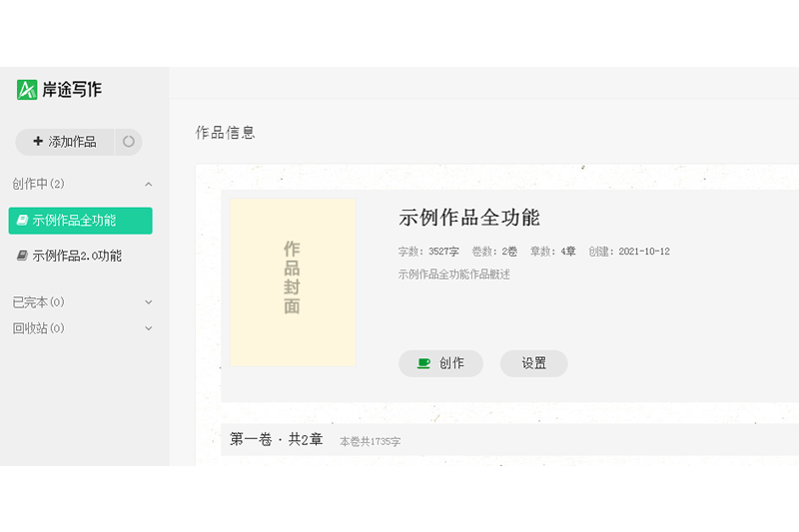Click the 作品封面 cover thumbnail
Image resolution: width=799 pixels, height=532 pixels.
[293, 282]
